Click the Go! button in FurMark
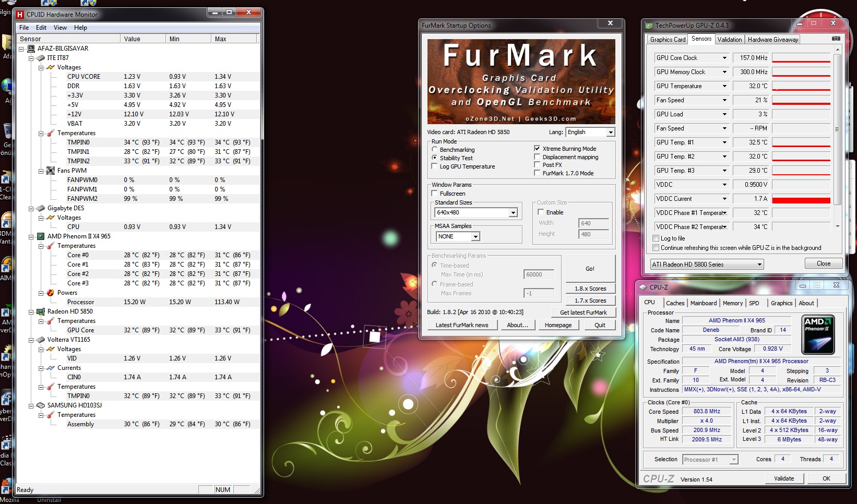Viewport: 857px width, 504px height. coord(590,269)
